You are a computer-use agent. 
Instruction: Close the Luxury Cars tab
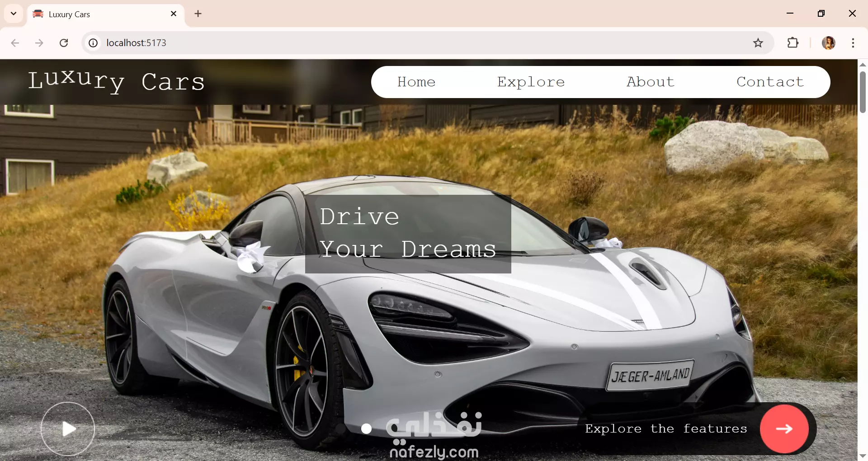174,14
